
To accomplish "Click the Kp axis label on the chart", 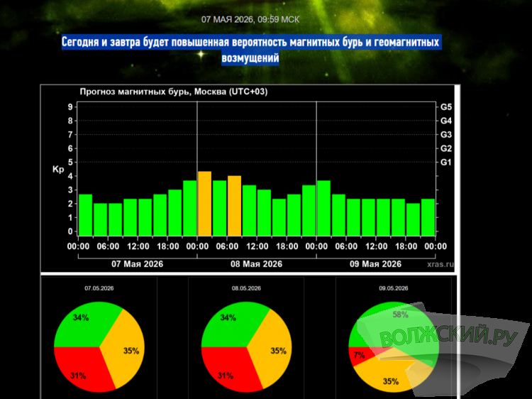I will (x=58, y=169).
